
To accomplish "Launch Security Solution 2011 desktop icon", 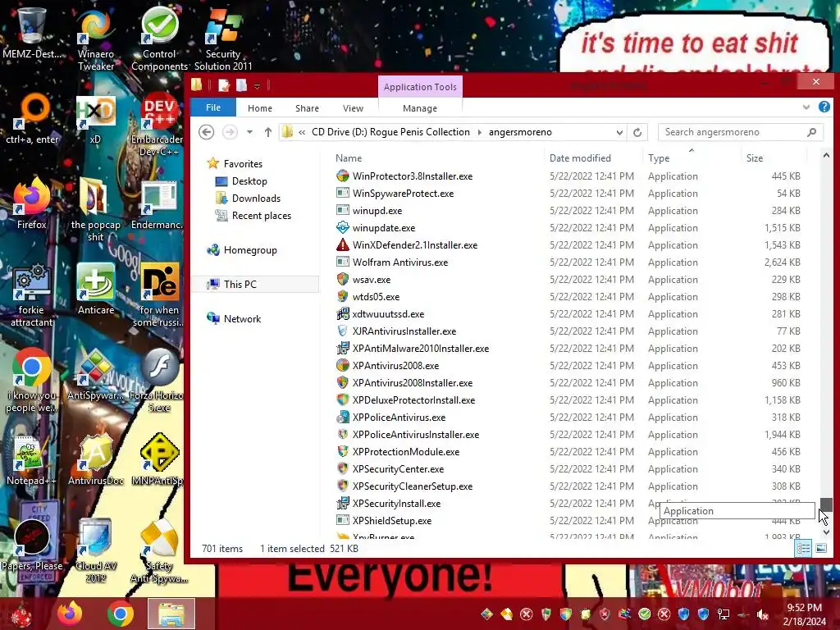I will (x=223, y=39).
